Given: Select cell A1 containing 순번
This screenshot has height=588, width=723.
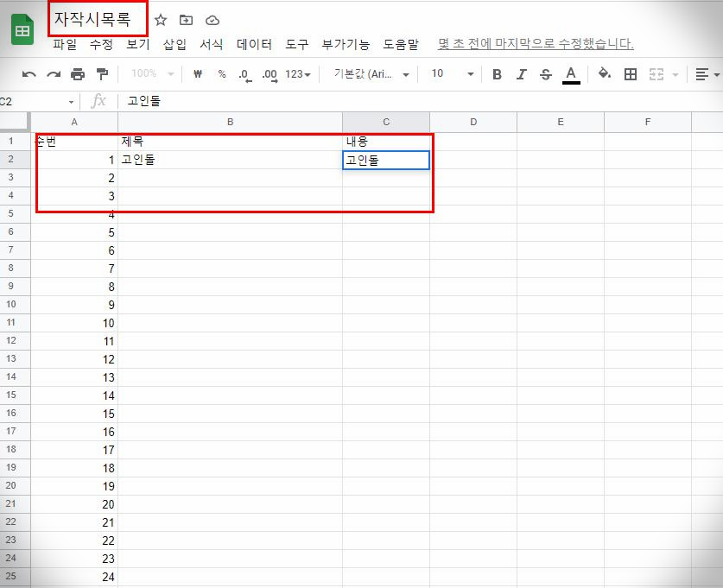Looking at the screenshot, I should click(74, 142).
